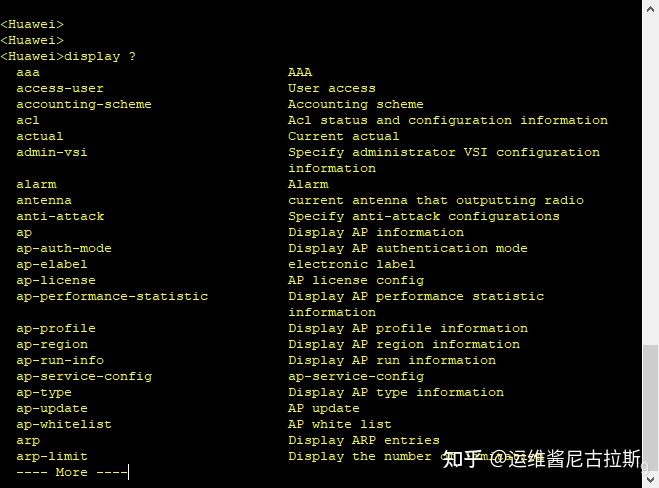This screenshot has height=488, width=659.
Task: Click the 'access-user' command keyword
Action: 60,88
